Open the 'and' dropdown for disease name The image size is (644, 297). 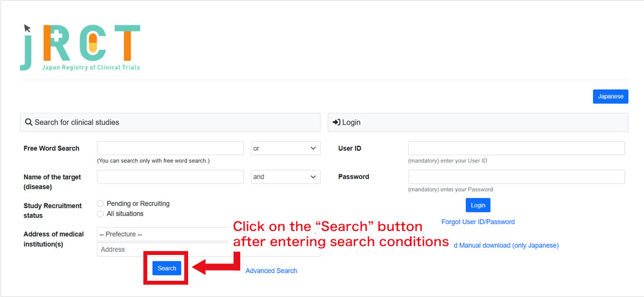point(286,177)
